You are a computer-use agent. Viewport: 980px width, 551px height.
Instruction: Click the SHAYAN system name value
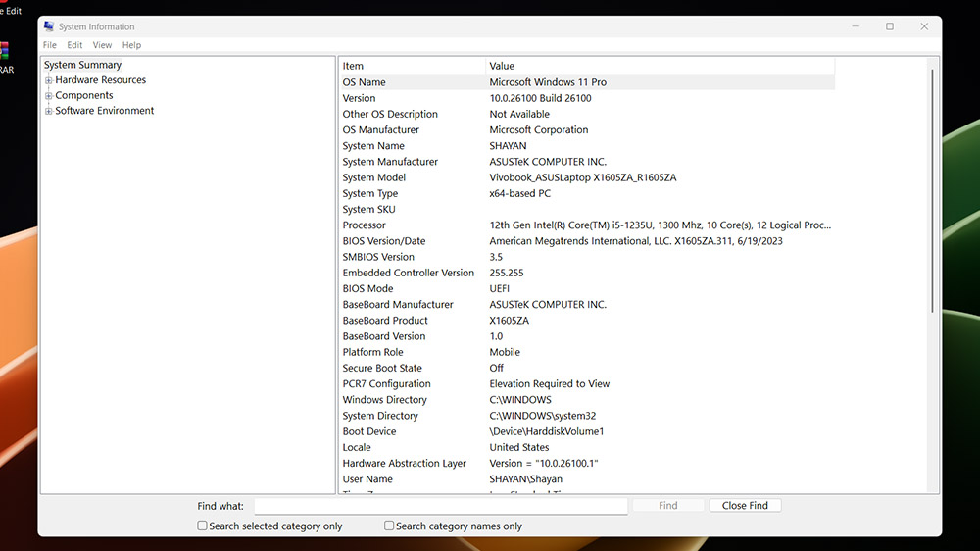(508, 146)
